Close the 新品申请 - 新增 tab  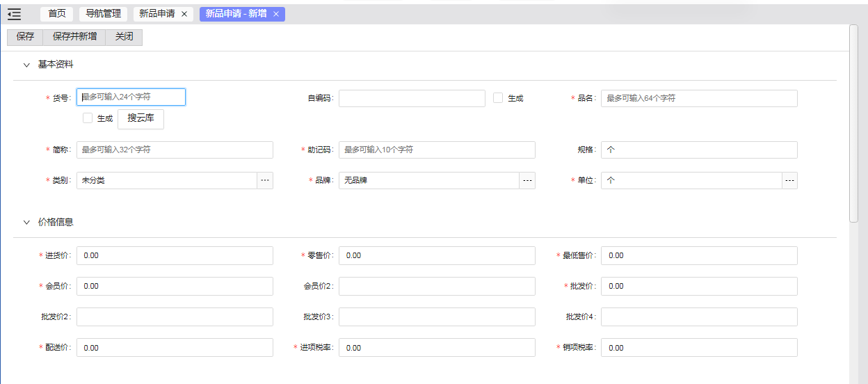click(x=276, y=14)
